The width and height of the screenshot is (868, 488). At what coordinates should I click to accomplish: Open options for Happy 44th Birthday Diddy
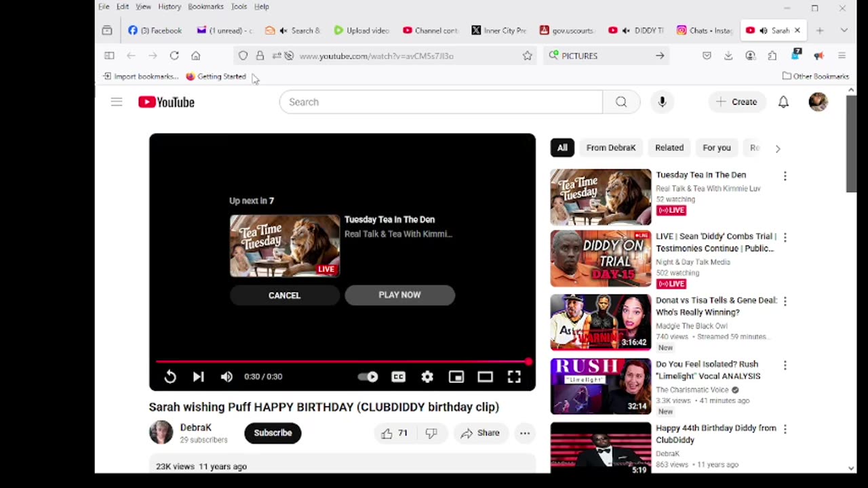point(785,429)
